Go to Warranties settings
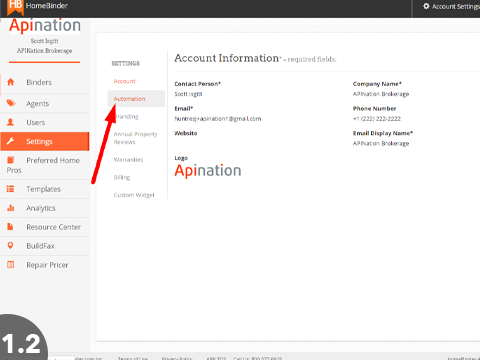 tap(128, 160)
